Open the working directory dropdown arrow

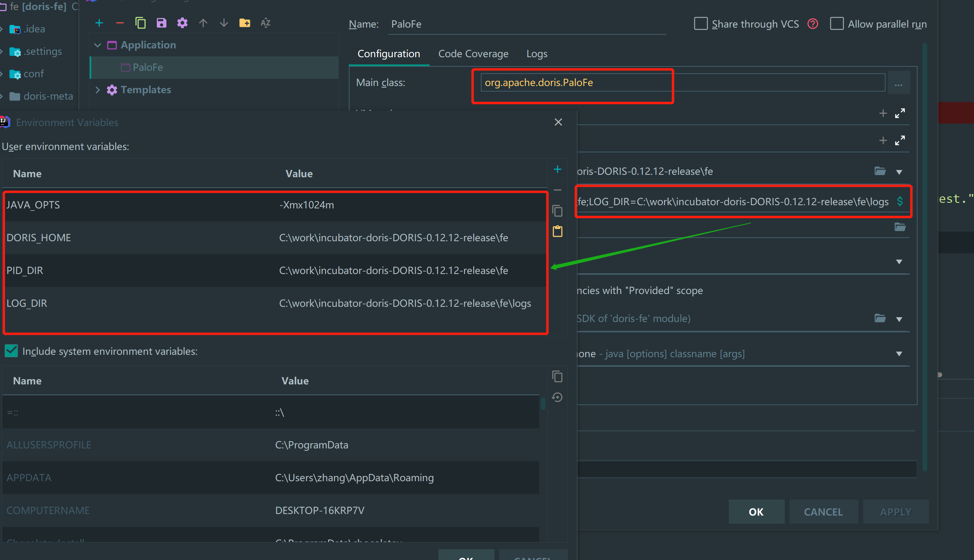(x=899, y=172)
